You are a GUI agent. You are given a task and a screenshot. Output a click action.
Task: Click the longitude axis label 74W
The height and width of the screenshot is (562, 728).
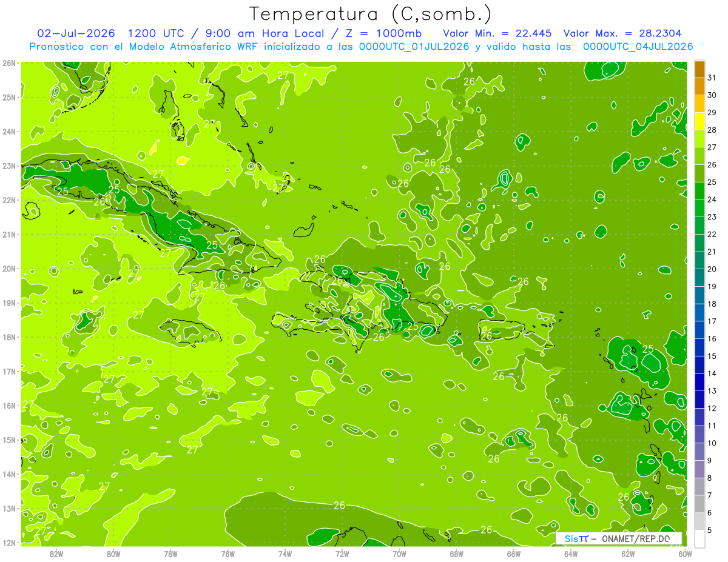click(x=285, y=554)
